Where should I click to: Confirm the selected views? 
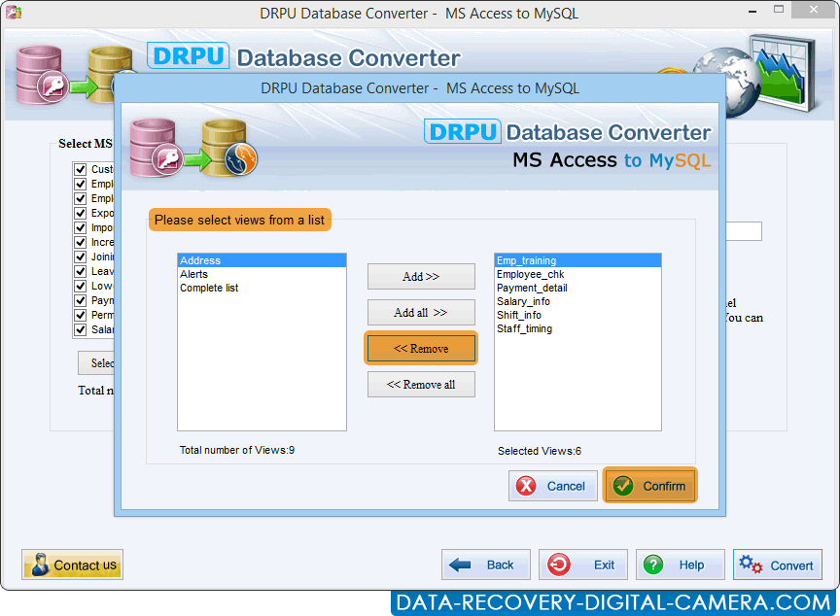[650, 486]
